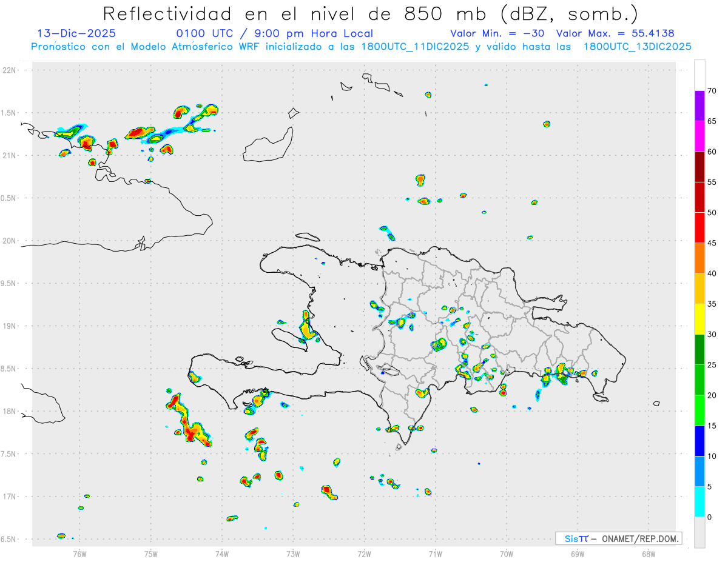The height and width of the screenshot is (562, 728).
Task: Click the date label "13-Dic-2025"
Action: tap(76, 33)
